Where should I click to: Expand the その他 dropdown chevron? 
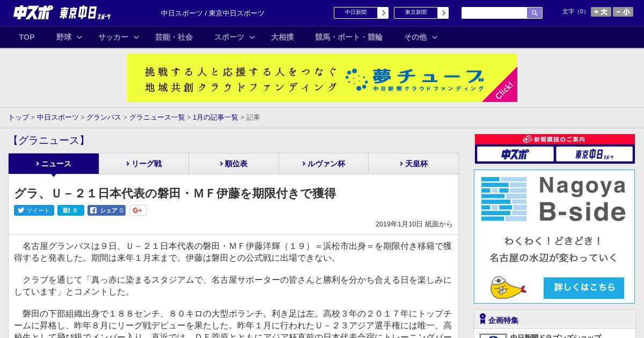coord(435,37)
